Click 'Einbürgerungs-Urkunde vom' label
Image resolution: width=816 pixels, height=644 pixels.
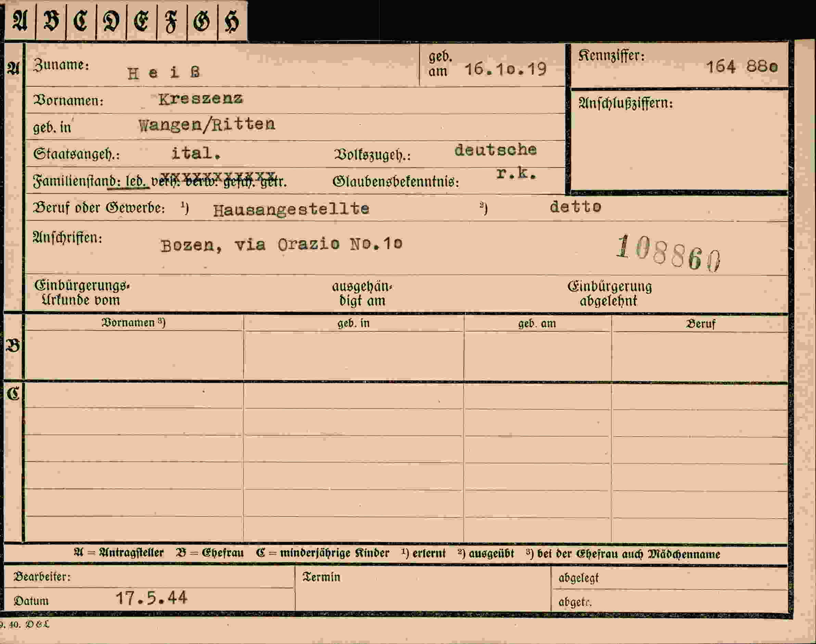[x=82, y=293]
